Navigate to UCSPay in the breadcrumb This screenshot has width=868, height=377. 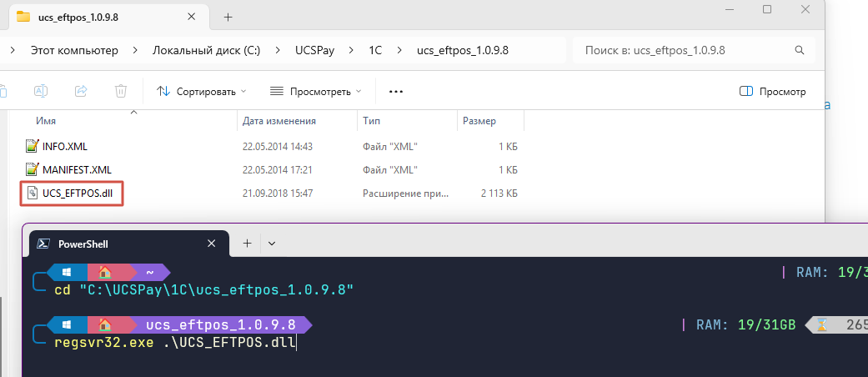(315, 50)
